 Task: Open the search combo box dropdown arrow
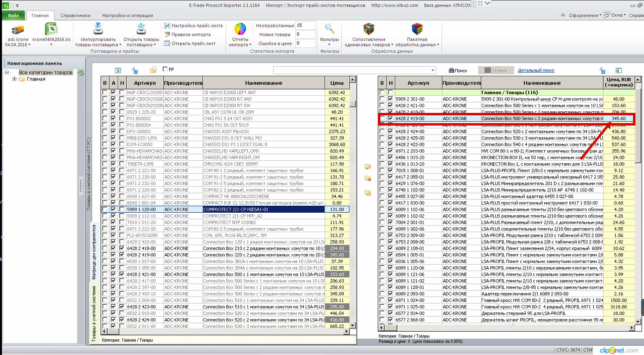tap(433, 70)
